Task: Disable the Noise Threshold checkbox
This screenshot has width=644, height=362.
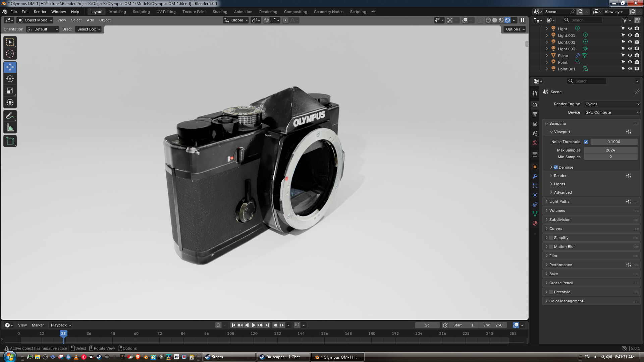Action: (x=586, y=142)
